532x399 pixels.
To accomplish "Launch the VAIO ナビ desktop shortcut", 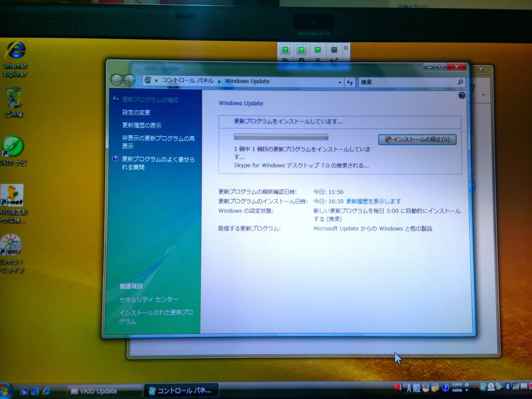I will 14,151.
